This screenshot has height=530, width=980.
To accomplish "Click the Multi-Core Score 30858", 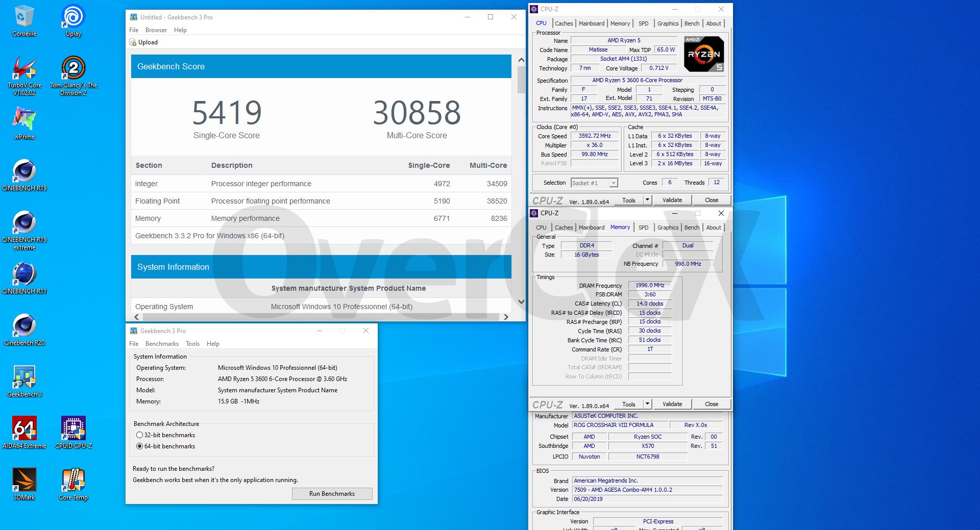I will pos(416,113).
